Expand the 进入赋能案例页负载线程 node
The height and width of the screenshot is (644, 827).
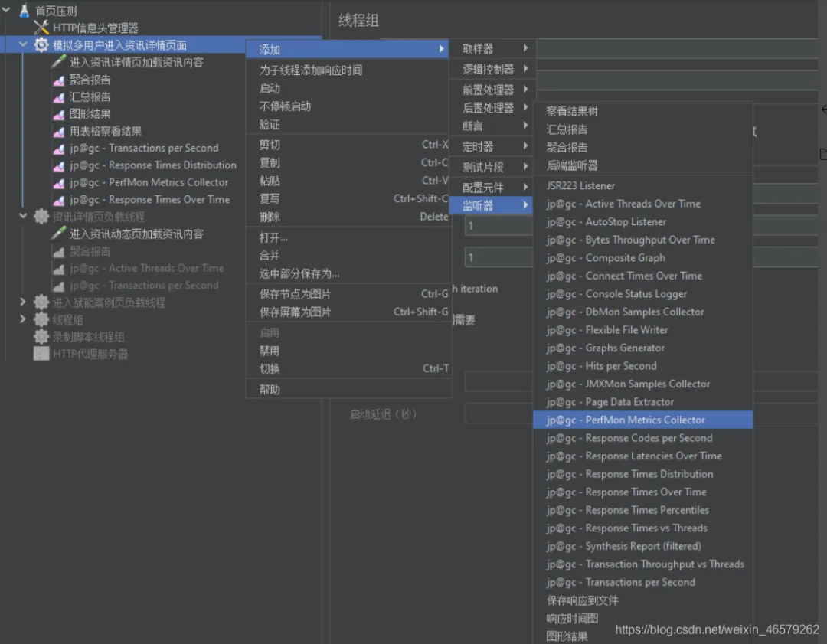pyautogui.click(x=23, y=302)
